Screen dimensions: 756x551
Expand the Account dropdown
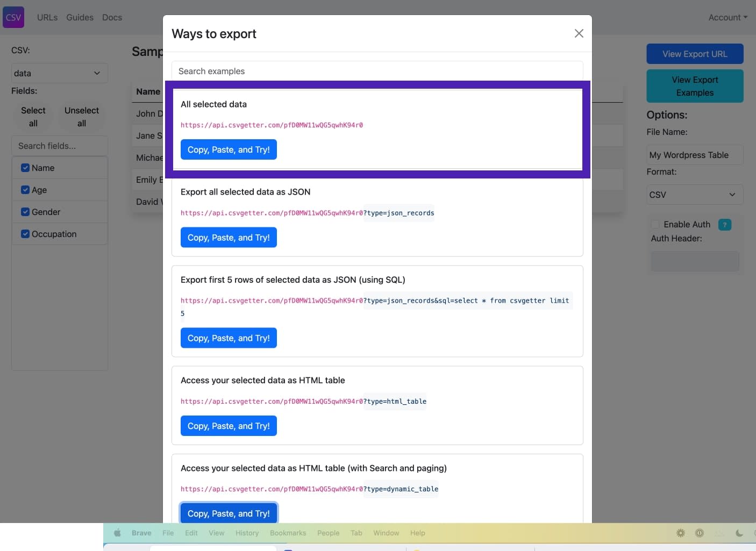727,17
